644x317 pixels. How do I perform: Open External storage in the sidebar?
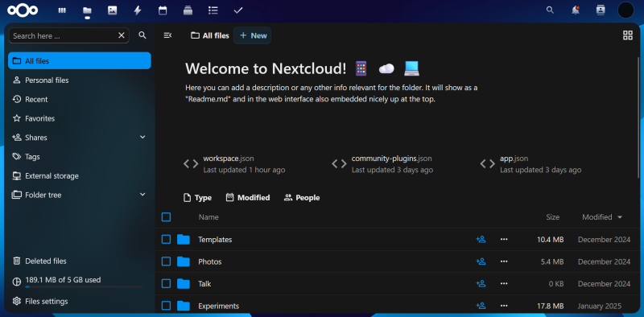pos(80,175)
